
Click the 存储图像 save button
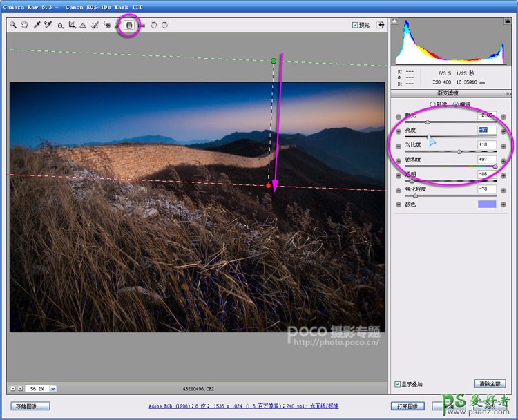coord(30,406)
